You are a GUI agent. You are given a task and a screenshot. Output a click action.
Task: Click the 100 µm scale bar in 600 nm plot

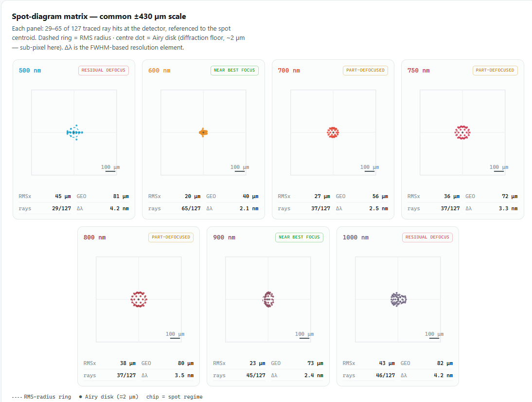240,171
